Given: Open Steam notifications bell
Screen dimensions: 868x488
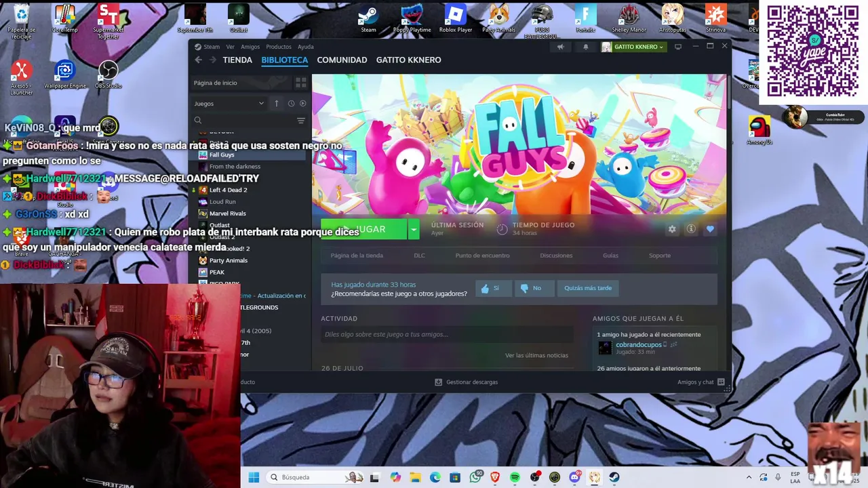Looking at the screenshot, I should 586,47.
